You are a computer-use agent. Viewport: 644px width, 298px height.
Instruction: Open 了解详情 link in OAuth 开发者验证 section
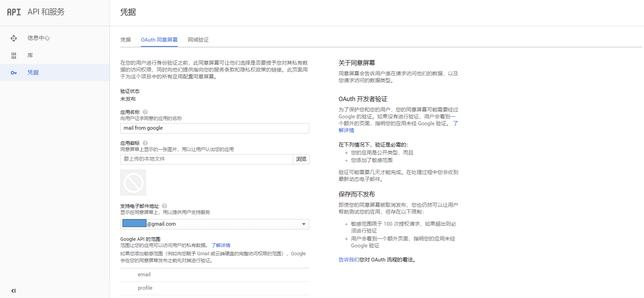[x=346, y=130]
